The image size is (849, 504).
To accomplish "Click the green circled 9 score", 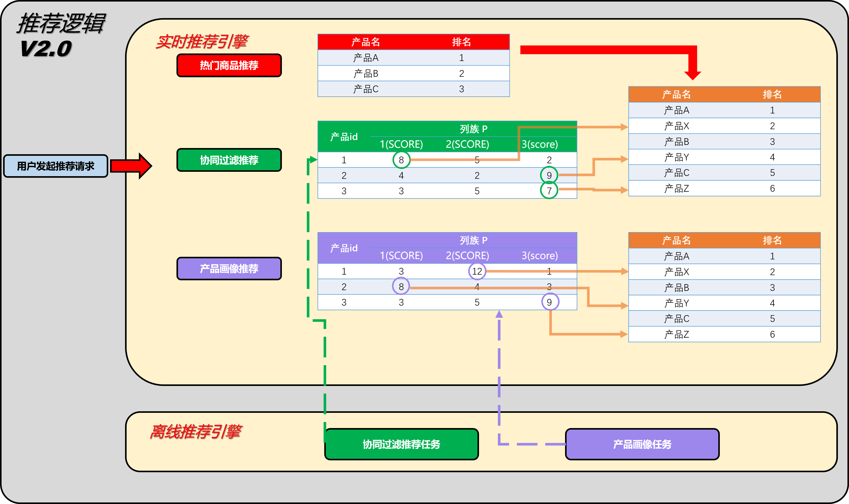I will (x=549, y=175).
